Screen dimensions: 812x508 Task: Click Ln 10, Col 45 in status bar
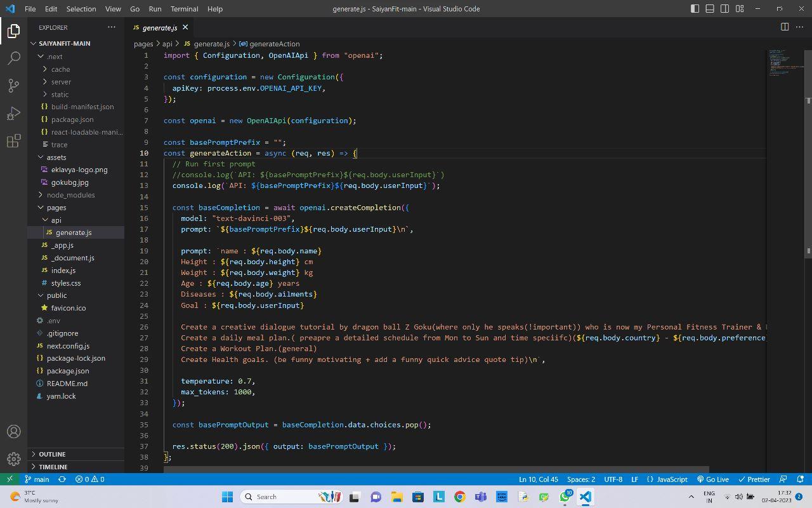click(539, 479)
